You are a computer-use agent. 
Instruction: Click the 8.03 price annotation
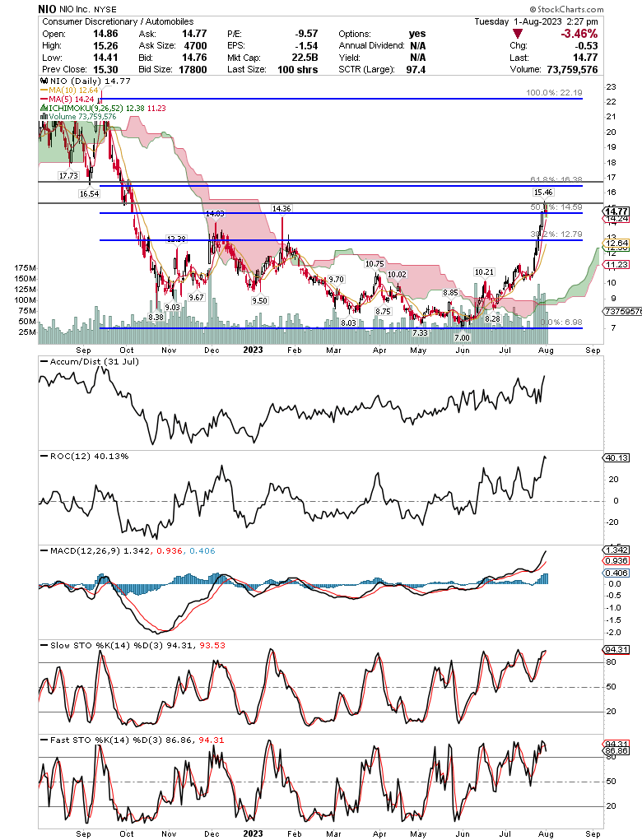[348, 323]
